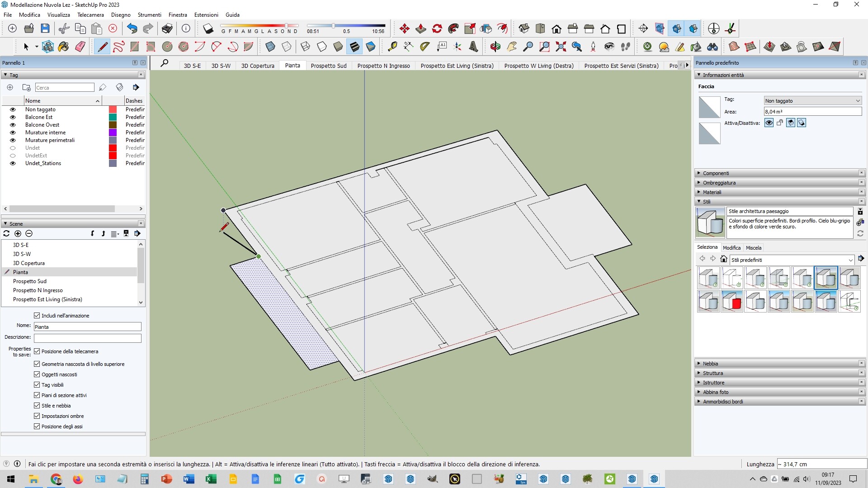Screen dimensions: 868x488
Task: Click the Save file icon
Action: (45, 28)
